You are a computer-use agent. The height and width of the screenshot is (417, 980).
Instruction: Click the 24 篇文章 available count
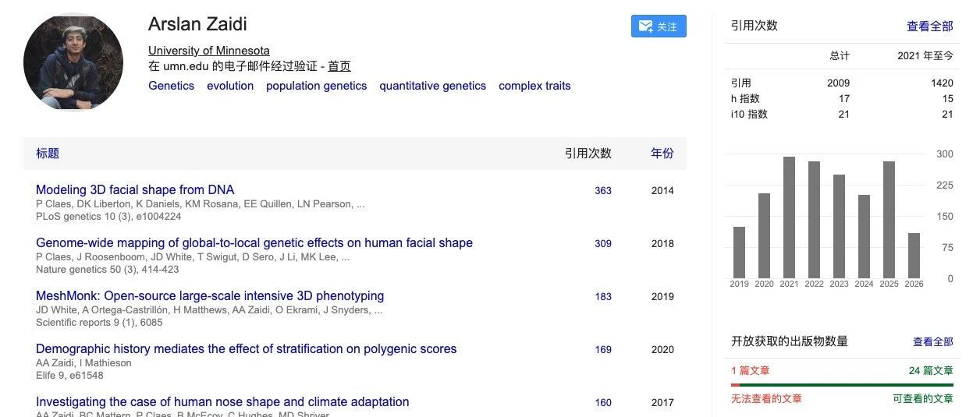tap(931, 371)
